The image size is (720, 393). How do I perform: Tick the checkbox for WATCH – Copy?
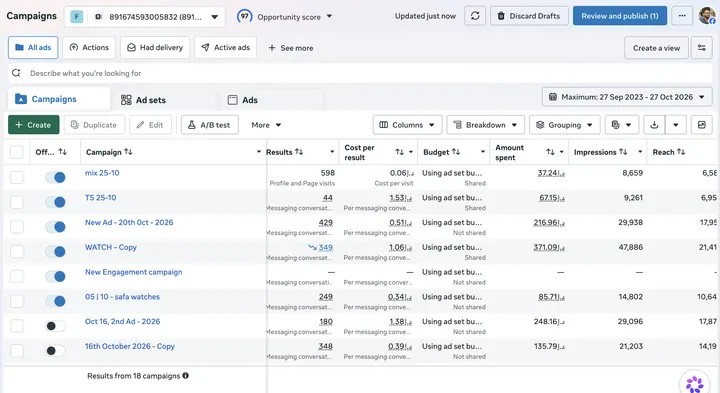click(x=17, y=252)
